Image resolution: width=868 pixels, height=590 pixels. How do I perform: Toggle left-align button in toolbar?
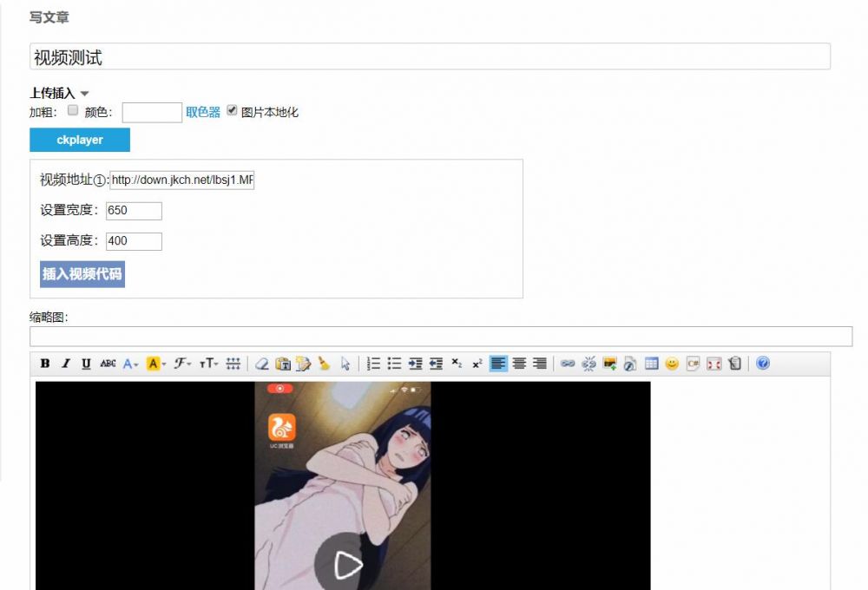tap(498, 364)
